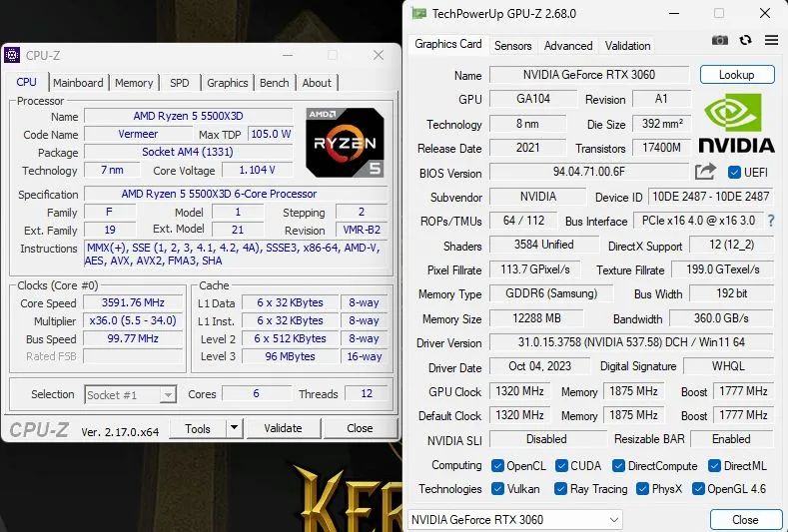Toggle the OpenGL 4.6 checkbox
This screenshot has height=532, width=788.
click(x=698, y=489)
